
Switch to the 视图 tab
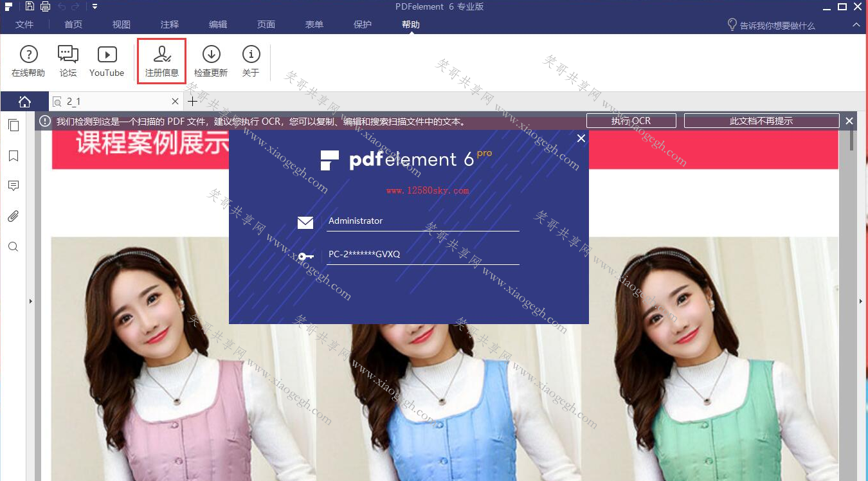pyautogui.click(x=122, y=24)
